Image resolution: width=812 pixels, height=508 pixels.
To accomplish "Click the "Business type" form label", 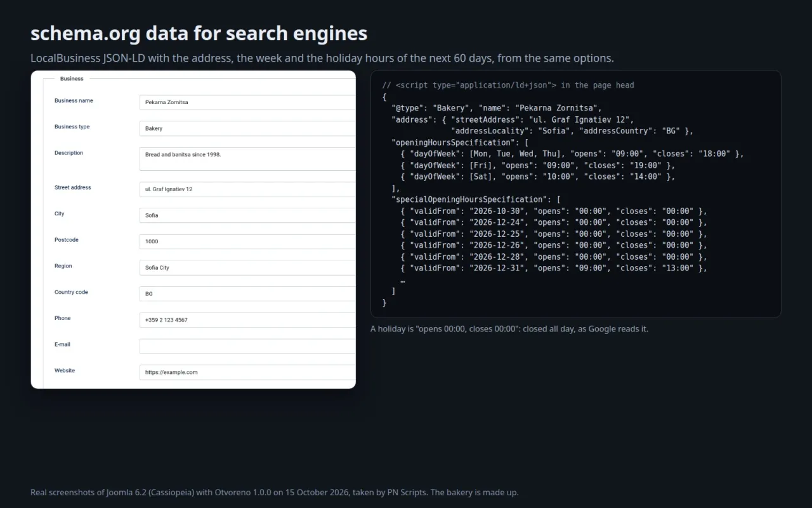I will click(72, 126).
